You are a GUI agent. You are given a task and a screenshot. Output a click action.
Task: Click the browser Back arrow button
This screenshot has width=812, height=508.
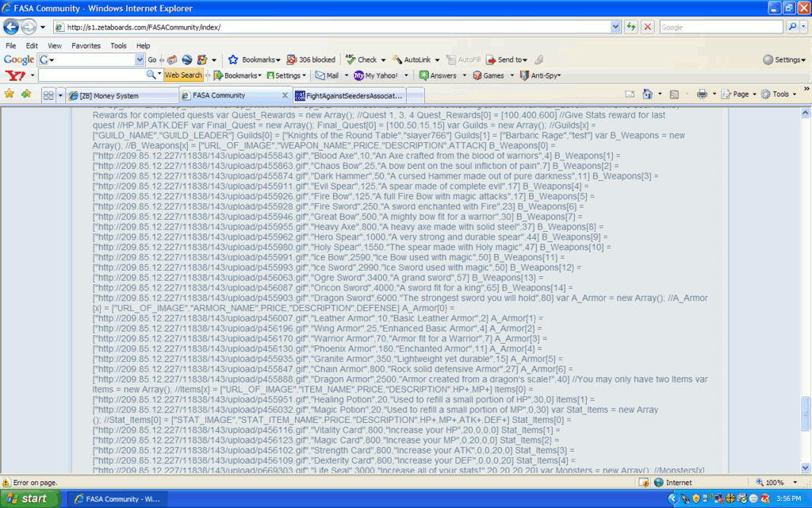click(x=12, y=27)
